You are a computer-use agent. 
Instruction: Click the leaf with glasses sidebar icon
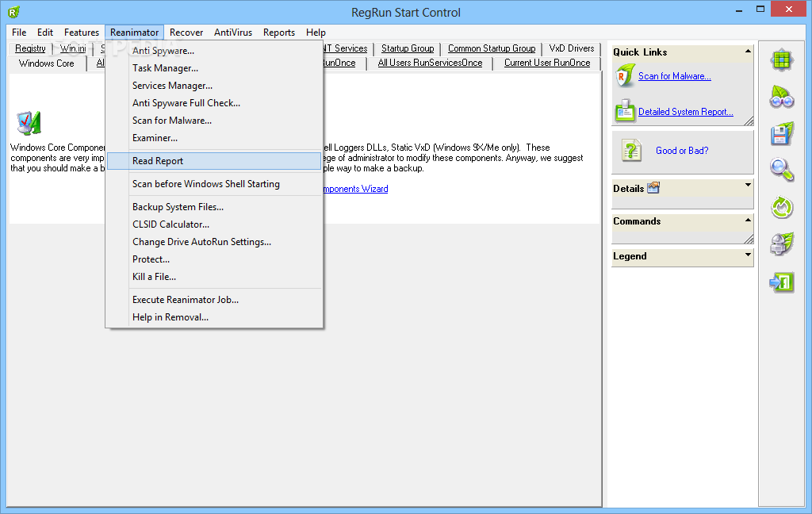781,97
